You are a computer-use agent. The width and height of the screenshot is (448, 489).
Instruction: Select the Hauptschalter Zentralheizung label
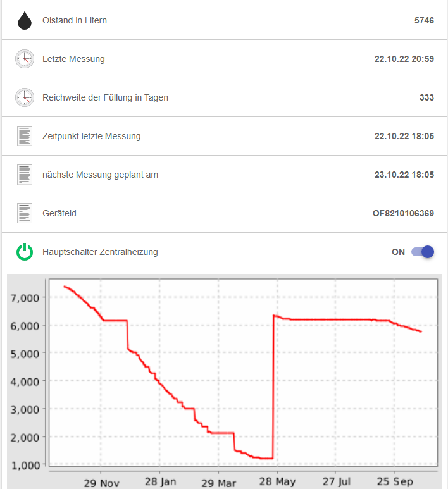(x=100, y=252)
